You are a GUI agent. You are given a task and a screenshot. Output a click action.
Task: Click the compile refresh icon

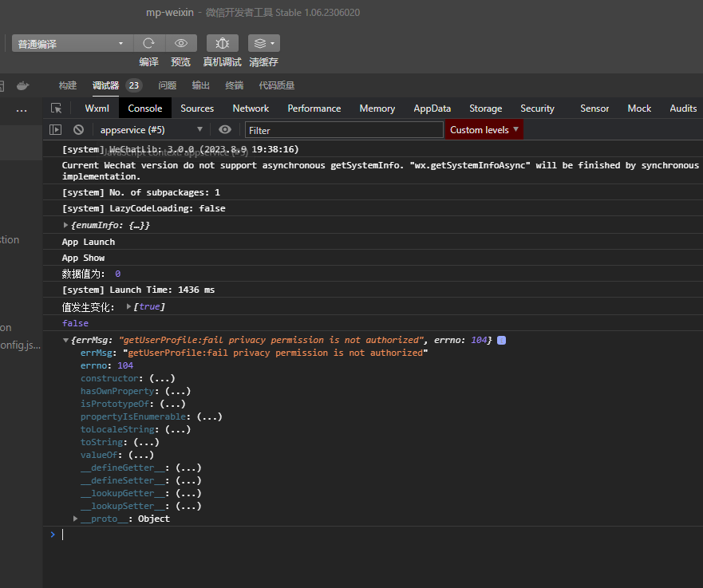click(149, 43)
